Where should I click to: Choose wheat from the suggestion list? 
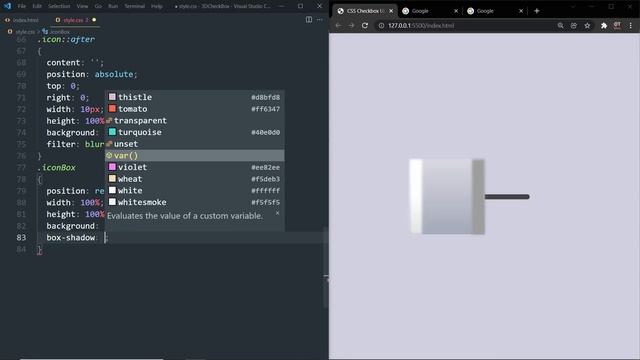coord(195,179)
